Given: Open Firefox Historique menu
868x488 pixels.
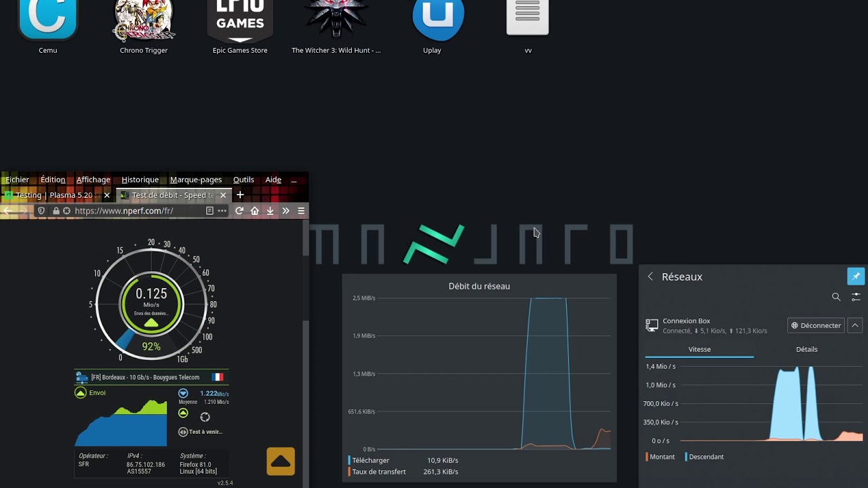Looking at the screenshot, I should (x=140, y=180).
